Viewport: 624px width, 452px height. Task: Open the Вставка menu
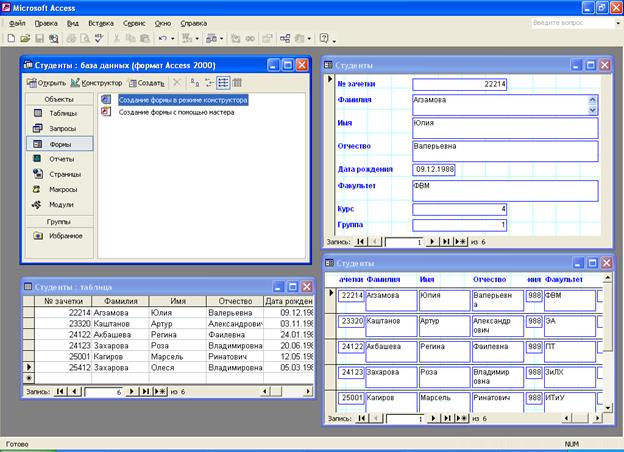[100, 22]
